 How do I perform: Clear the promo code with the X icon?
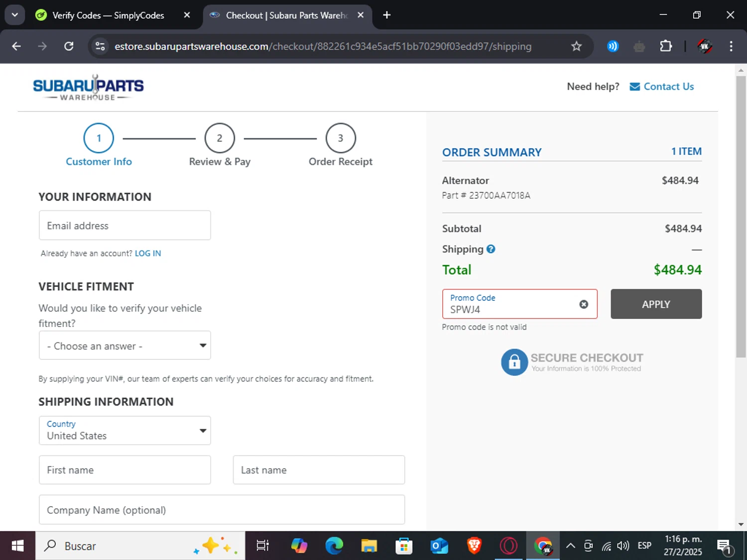[584, 304]
